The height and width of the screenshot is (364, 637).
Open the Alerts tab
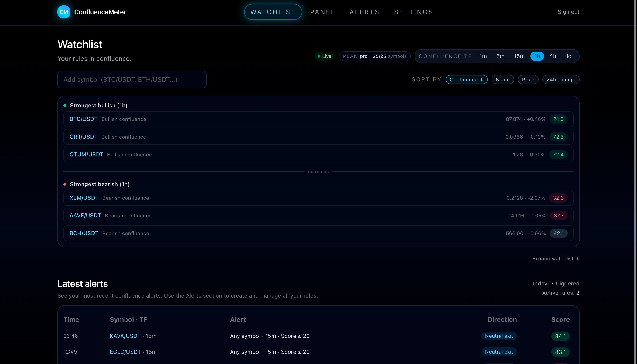364,12
